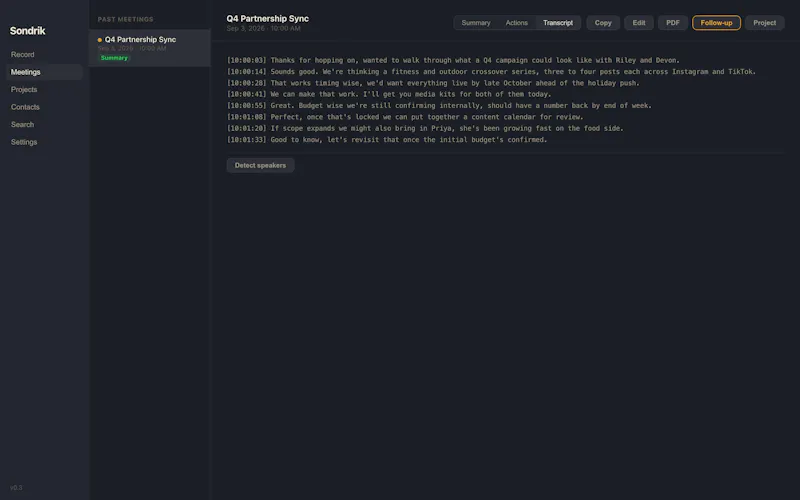Click the v0.3 version label

(x=16, y=488)
